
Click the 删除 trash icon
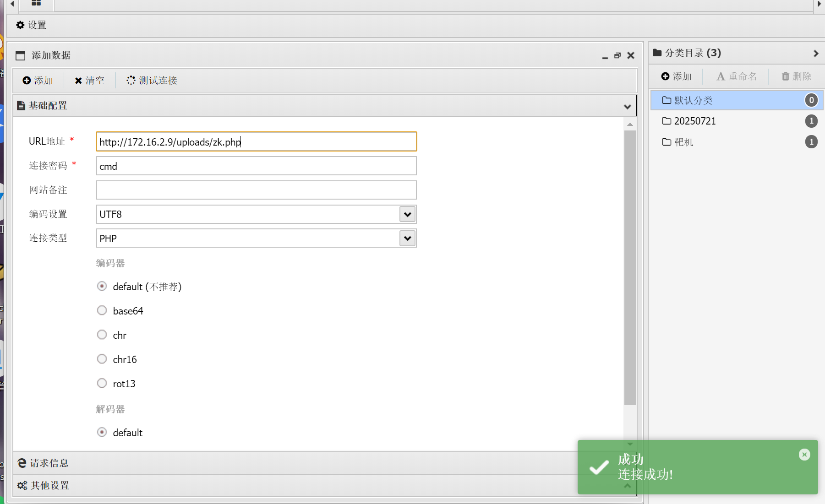point(786,76)
